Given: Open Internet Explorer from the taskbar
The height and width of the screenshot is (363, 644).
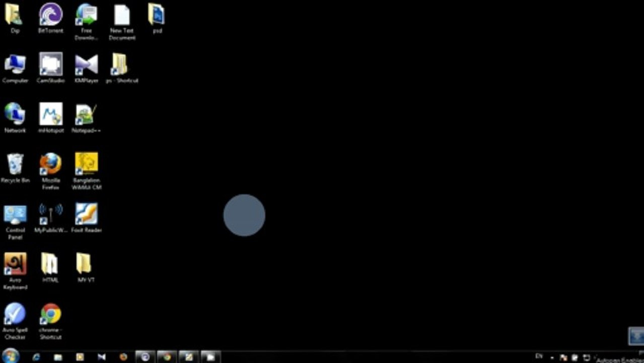Looking at the screenshot, I should point(36,357).
